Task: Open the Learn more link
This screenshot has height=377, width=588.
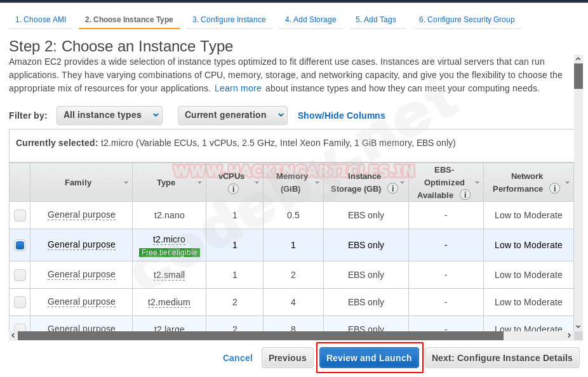Action: pyautogui.click(x=237, y=88)
